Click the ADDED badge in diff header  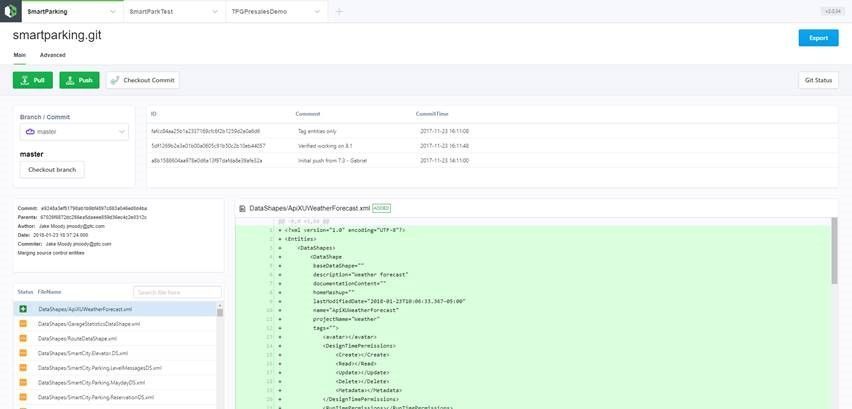[x=381, y=208]
